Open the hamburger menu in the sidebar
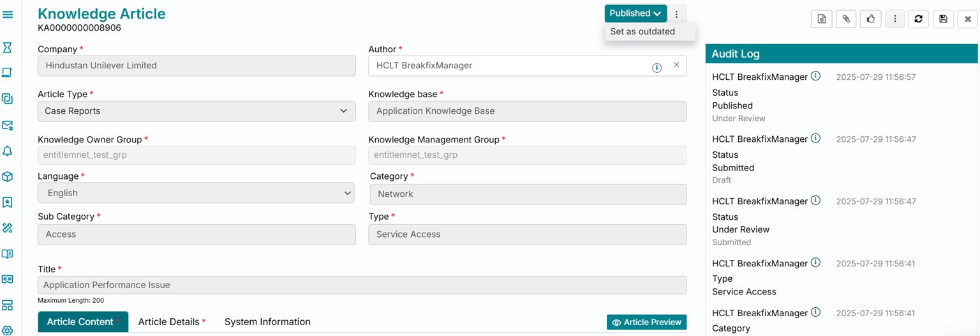Image resolution: width=980 pixels, height=336 pixels. [x=8, y=14]
